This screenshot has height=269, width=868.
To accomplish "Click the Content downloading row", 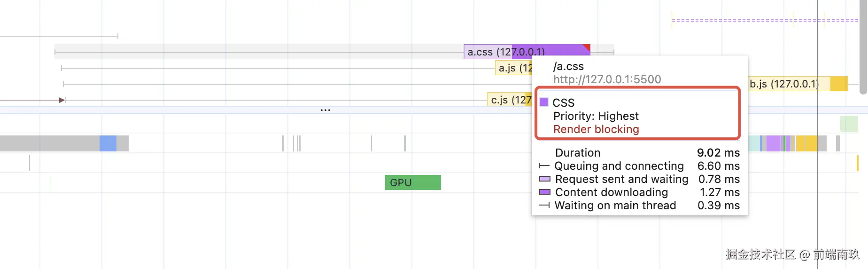I will pyautogui.click(x=639, y=192).
